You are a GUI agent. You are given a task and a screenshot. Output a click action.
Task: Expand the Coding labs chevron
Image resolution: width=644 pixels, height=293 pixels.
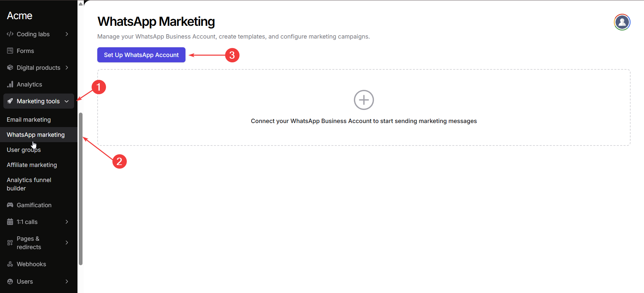pos(67,34)
